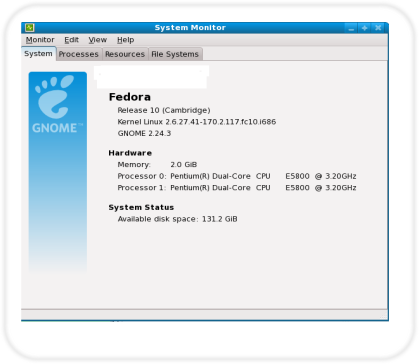Open the Help menu
This screenshot has width=419, height=364.
pyautogui.click(x=126, y=40)
